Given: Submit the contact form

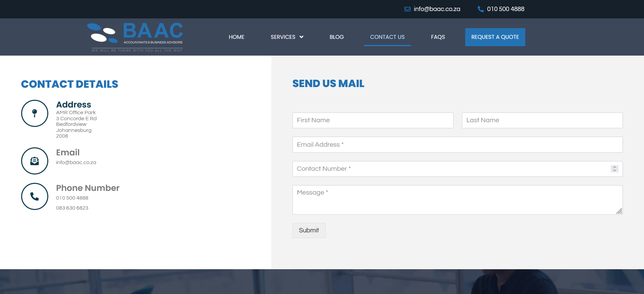Looking at the screenshot, I should tap(309, 230).
